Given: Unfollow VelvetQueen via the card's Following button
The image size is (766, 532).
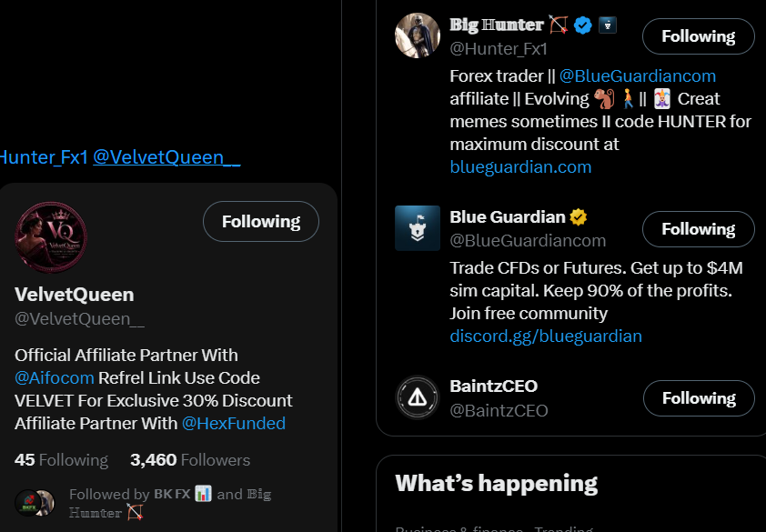Looking at the screenshot, I should 261,221.
